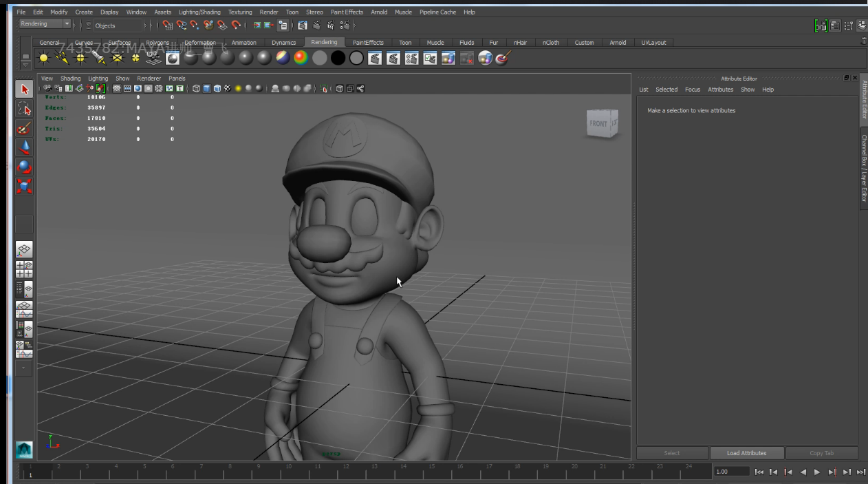The width and height of the screenshot is (868, 484).
Task: Activate the Rotate tool in toolbox
Action: pos(24,167)
